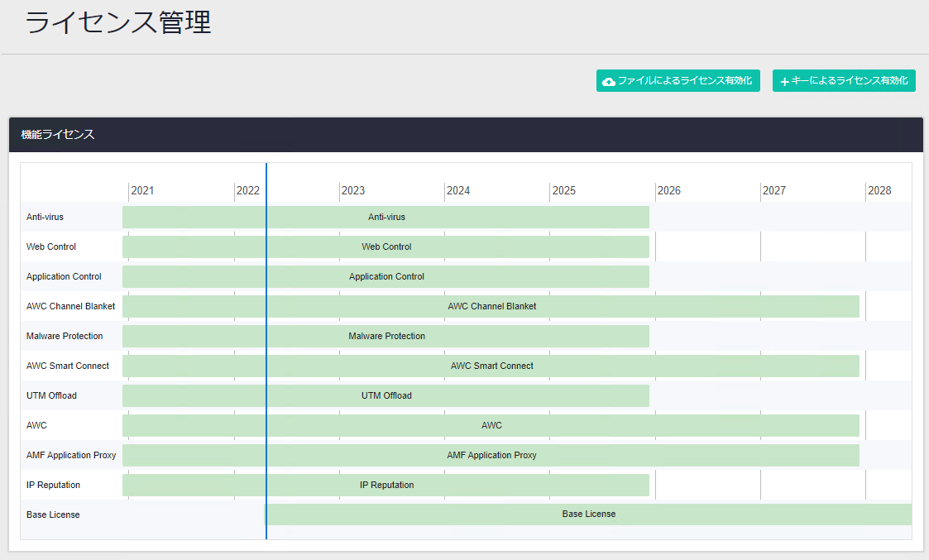The image size is (929, 560).
Task: Select the Web Control license timeline bar
Action: [x=385, y=246]
